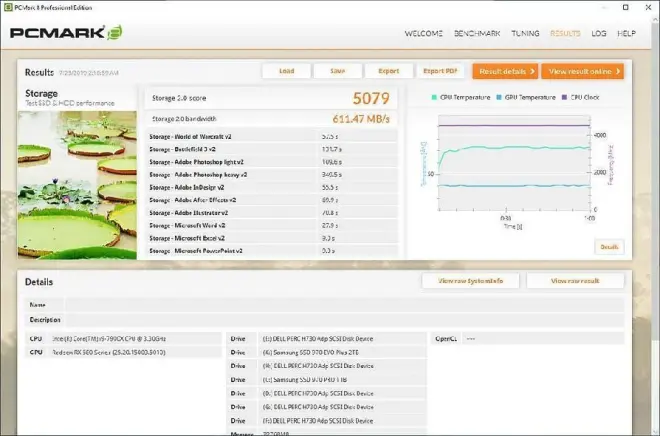Open the Welcome tab
This screenshot has height=436, width=660.
coord(424,33)
